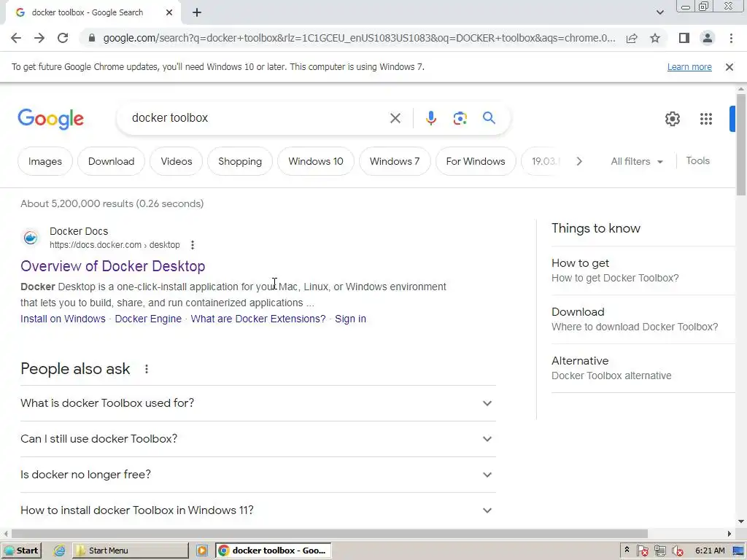Open search Tools
The image size is (747, 560).
pyautogui.click(x=697, y=161)
